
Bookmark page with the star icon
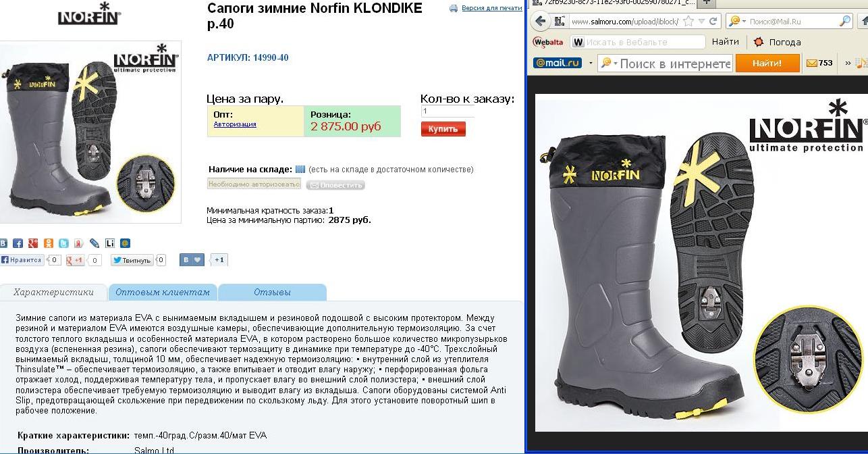[x=688, y=21]
